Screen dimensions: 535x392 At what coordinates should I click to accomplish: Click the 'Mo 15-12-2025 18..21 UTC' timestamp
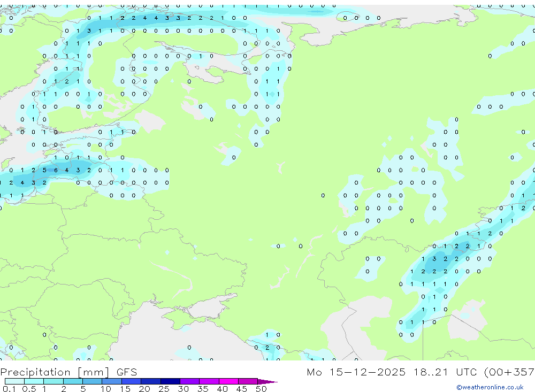tap(392, 372)
